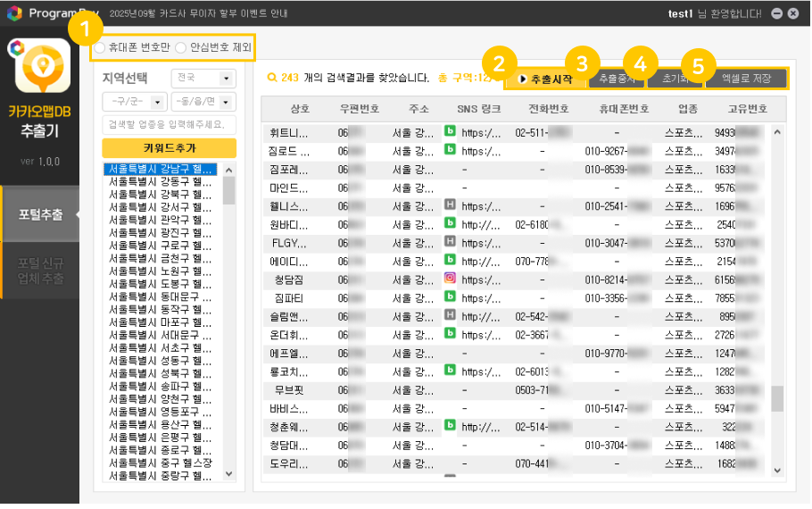This screenshot has width=812, height=509.
Task: Select the 휴대폰 번호만 radio option
Action: point(101,46)
